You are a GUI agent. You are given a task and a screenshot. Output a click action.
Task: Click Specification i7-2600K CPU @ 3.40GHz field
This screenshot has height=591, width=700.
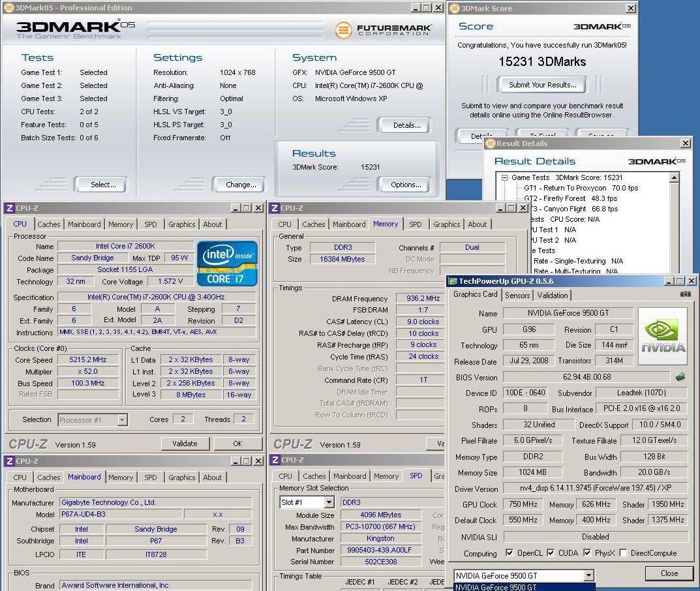click(x=157, y=297)
